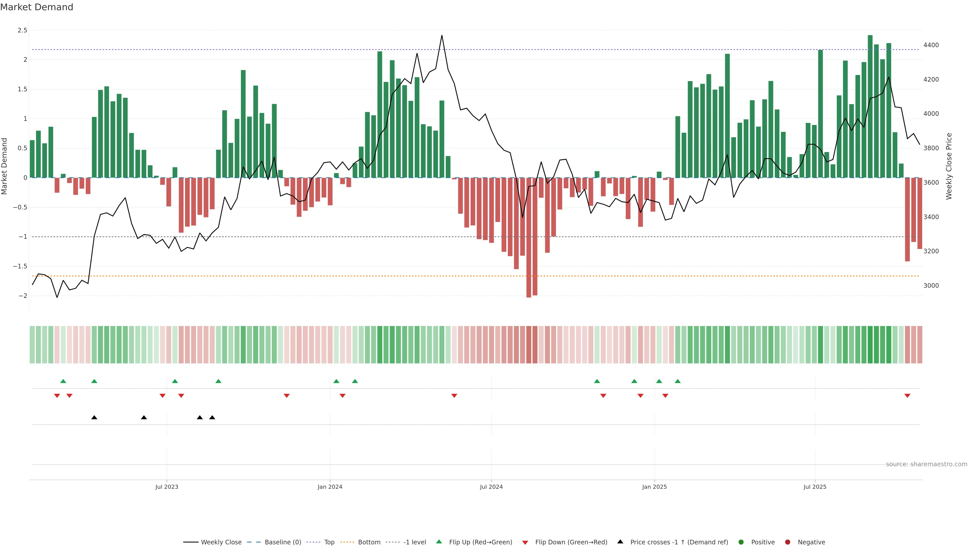Click the tallest green demand bar near 2.4
Screen dimensions: 980x551
point(870,106)
